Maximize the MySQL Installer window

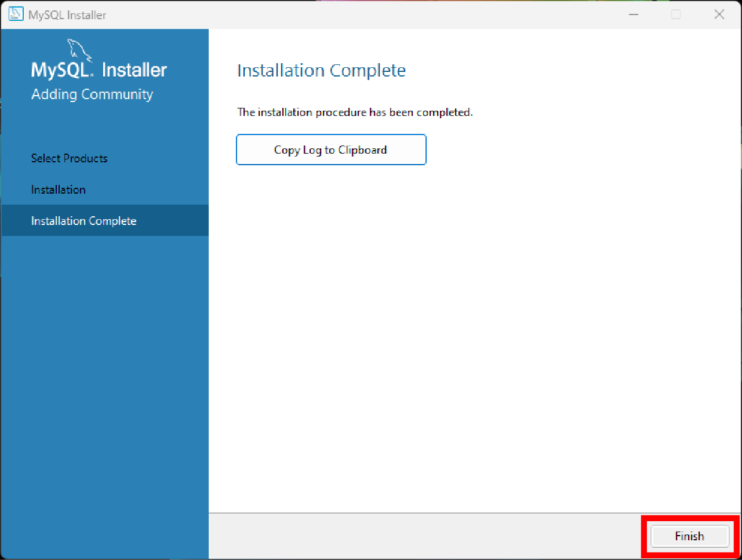(x=676, y=14)
